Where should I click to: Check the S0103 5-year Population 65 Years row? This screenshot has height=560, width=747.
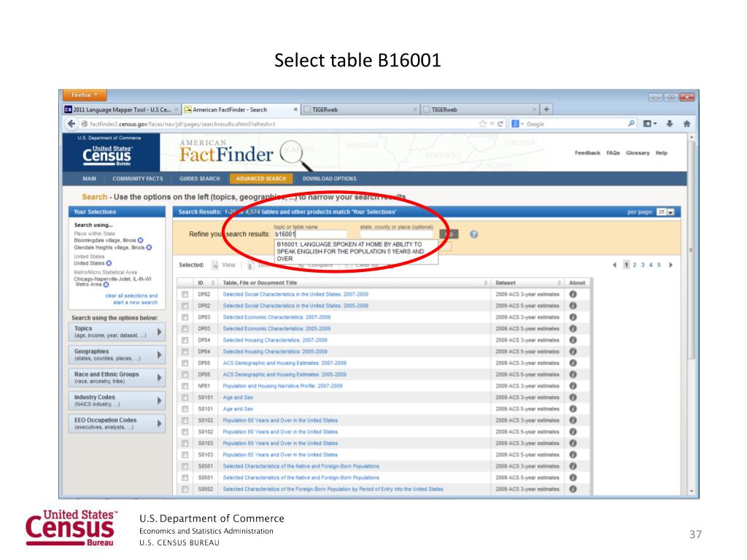(185, 455)
